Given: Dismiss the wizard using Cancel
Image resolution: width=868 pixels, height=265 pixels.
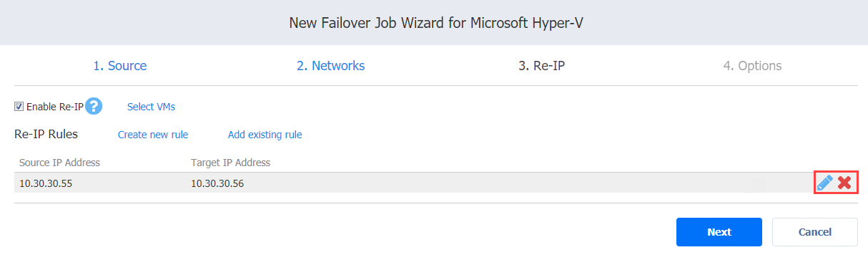Looking at the screenshot, I should click(815, 232).
